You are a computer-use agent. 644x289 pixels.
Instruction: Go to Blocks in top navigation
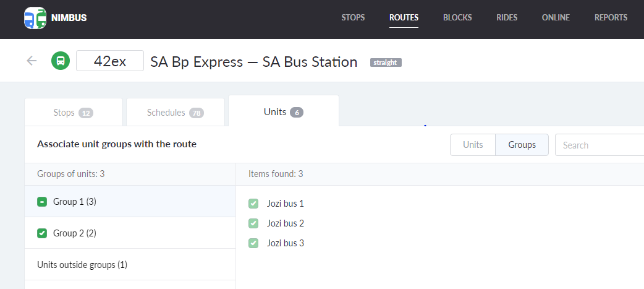457,17
